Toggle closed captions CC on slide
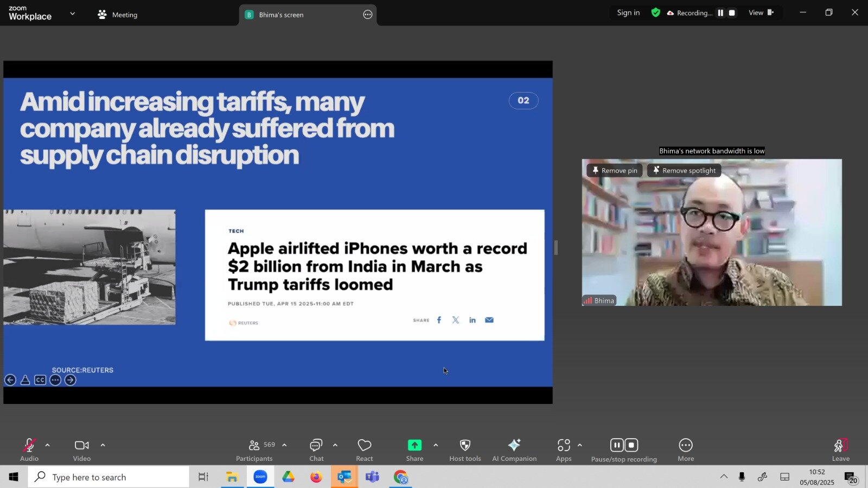This screenshot has width=868, height=488. [40, 380]
